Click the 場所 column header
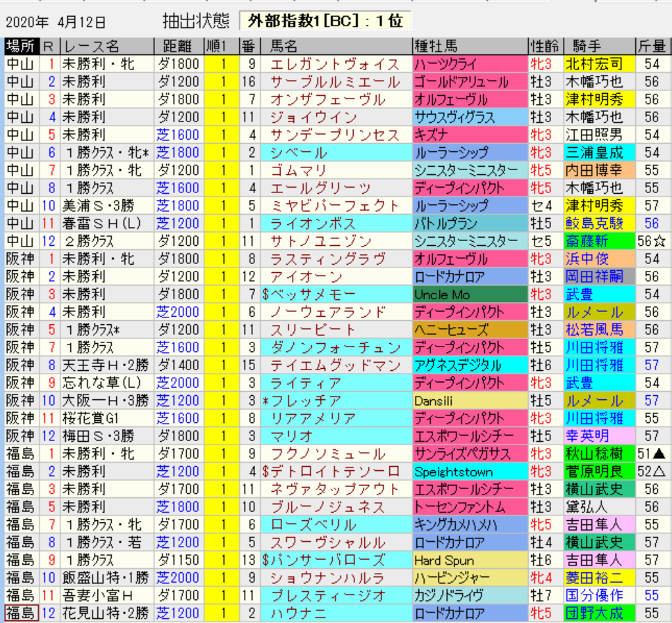The image size is (672, 623). [x=19, y=47]
